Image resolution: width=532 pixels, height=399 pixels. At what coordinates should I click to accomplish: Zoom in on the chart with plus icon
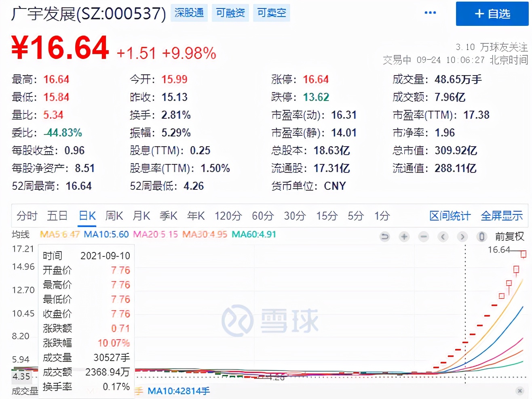click(404, 237)
